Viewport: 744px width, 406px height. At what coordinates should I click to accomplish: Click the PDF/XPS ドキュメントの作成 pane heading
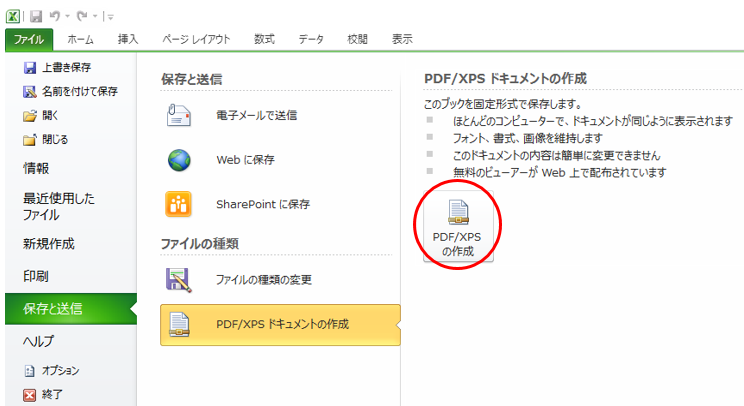coord(505,78)
